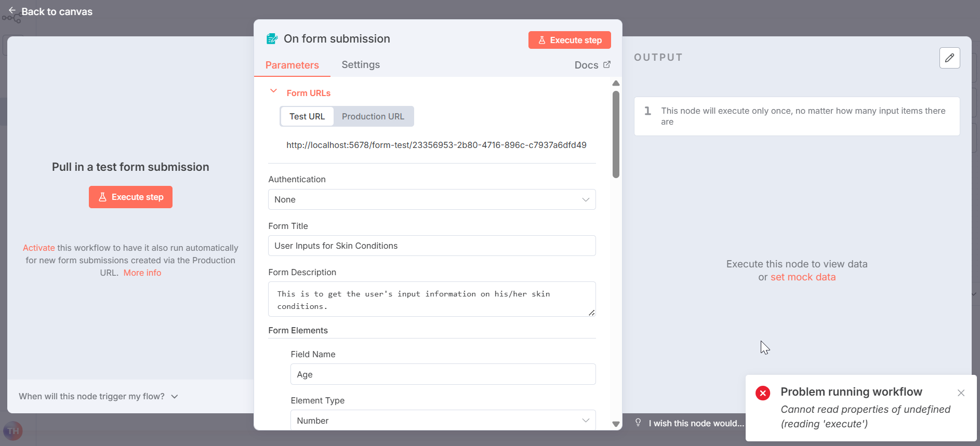Click the user avatar in bottom corner
Screen dimensions: 980x446
click(13, 430)
